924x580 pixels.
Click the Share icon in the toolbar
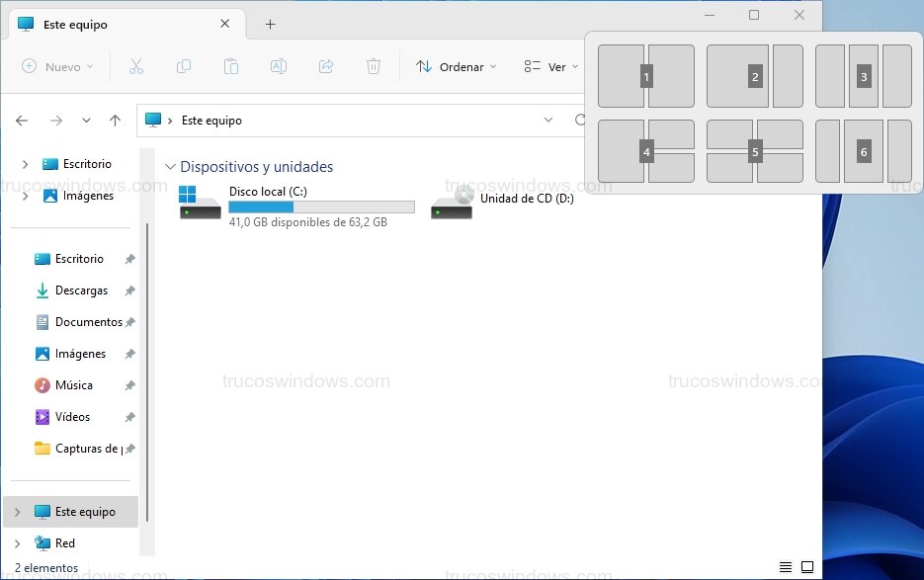click(326, 66)
